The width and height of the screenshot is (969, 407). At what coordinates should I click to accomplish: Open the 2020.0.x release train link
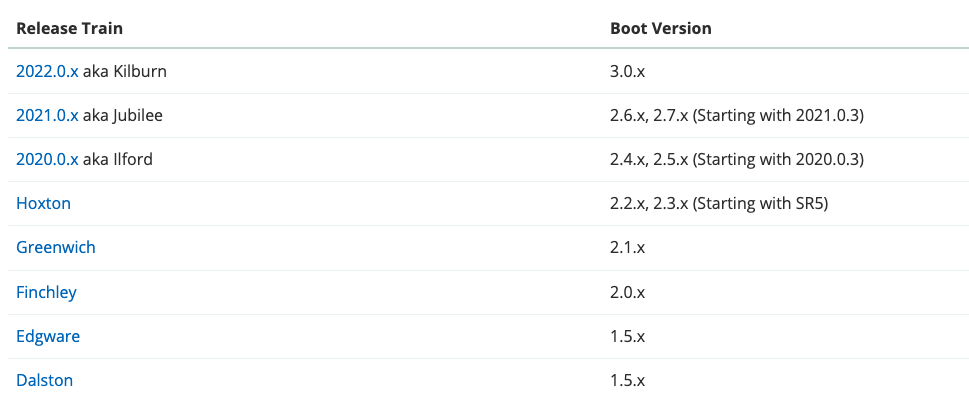47,159
